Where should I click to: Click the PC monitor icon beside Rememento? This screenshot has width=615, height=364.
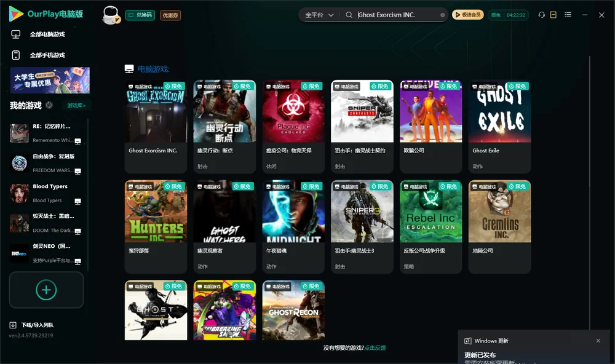click(77, 141)
